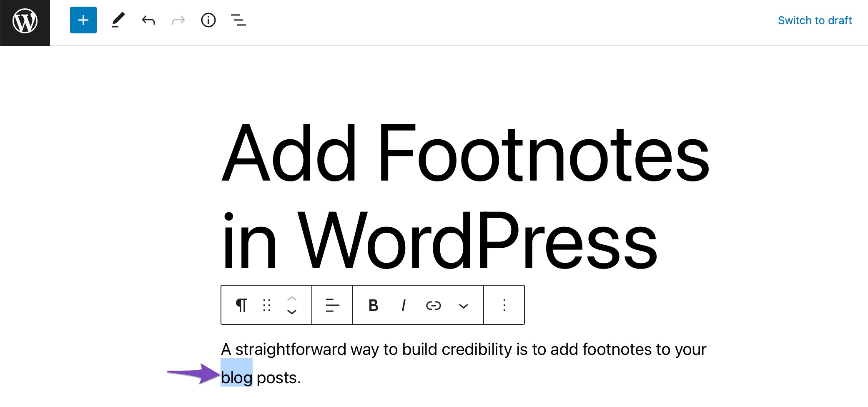Expand more rich text controls dropdown

pos(464,306)
